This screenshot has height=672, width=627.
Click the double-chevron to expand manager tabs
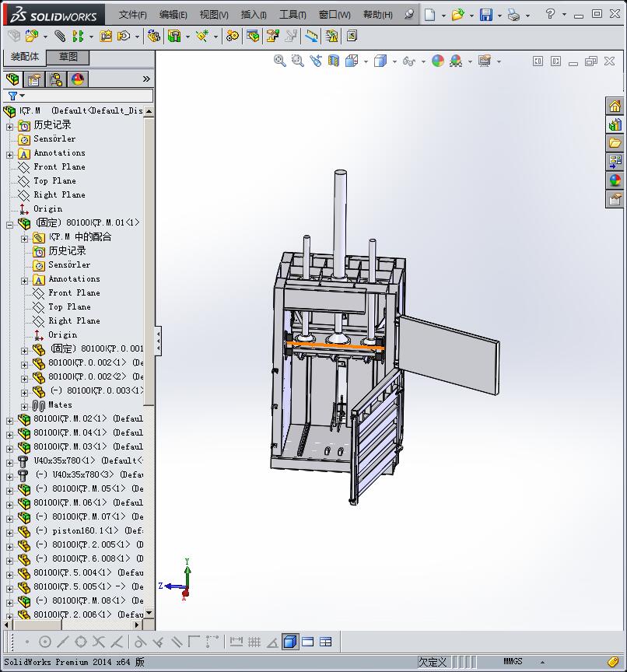pyautogui.click(x=146, y=79)
